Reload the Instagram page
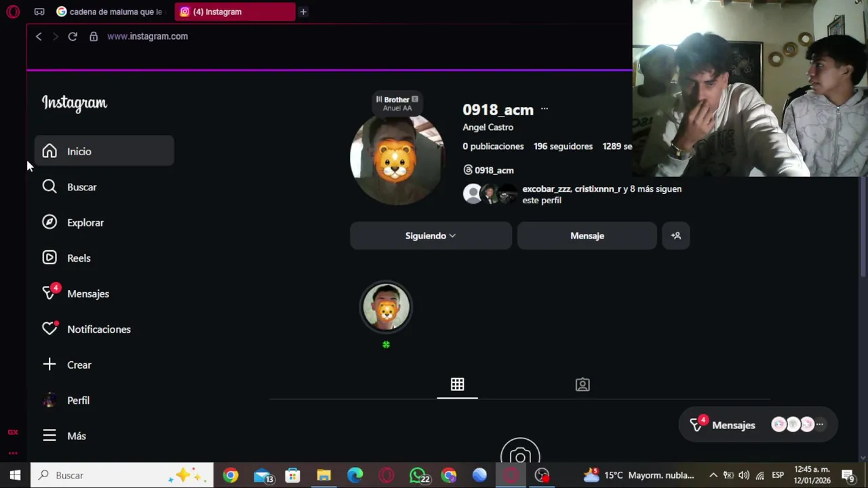 click(73, 37)
